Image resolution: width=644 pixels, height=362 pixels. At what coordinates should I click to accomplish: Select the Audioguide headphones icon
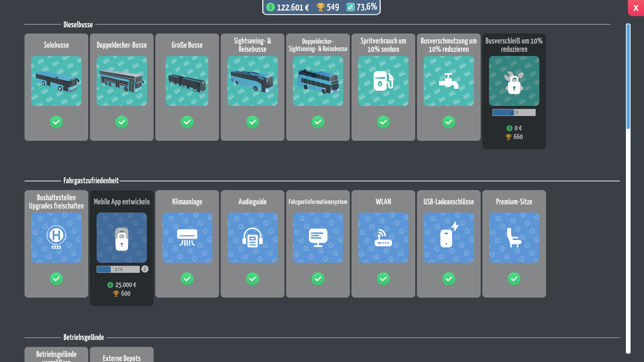coord(253,238)
